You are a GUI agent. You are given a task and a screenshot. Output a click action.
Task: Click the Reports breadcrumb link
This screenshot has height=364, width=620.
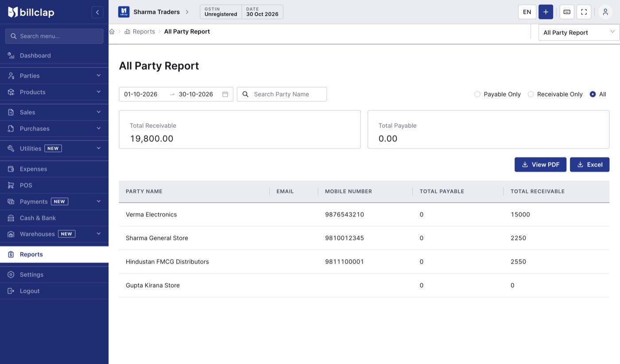coord(140,31)
